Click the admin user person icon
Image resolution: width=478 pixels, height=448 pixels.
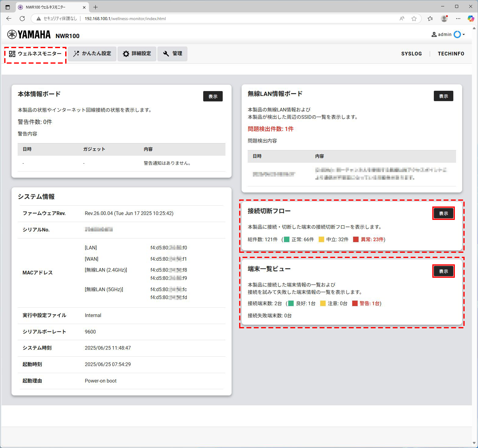point(434,34)
